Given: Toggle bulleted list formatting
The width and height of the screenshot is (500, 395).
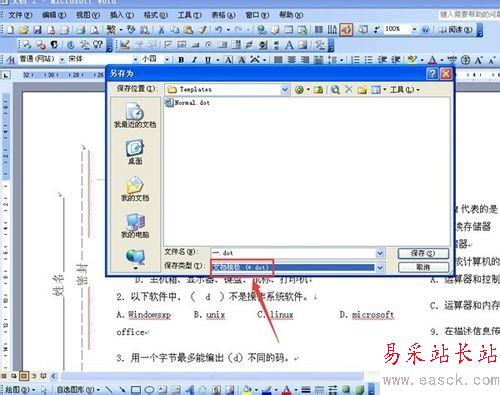Looking at the screenshot, I should 368,60.
